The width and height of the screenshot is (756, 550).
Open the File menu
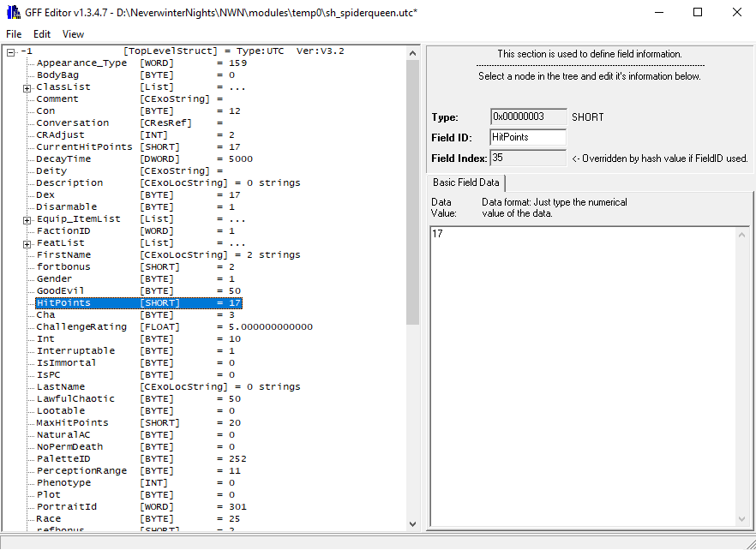click(14, 34)
